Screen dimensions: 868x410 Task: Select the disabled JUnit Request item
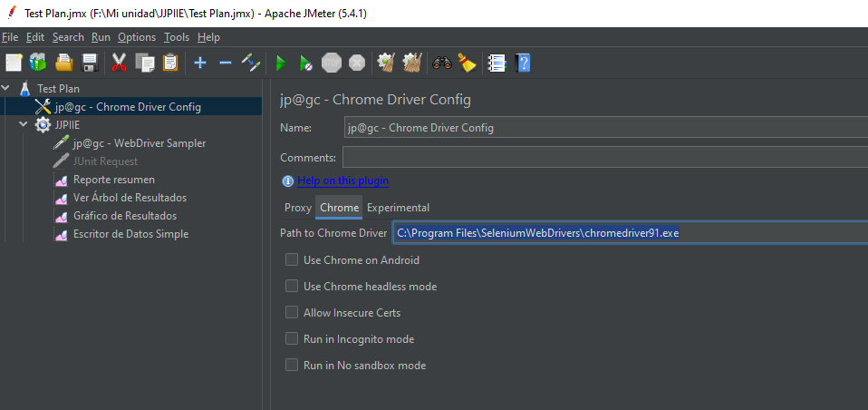[105, 161]
